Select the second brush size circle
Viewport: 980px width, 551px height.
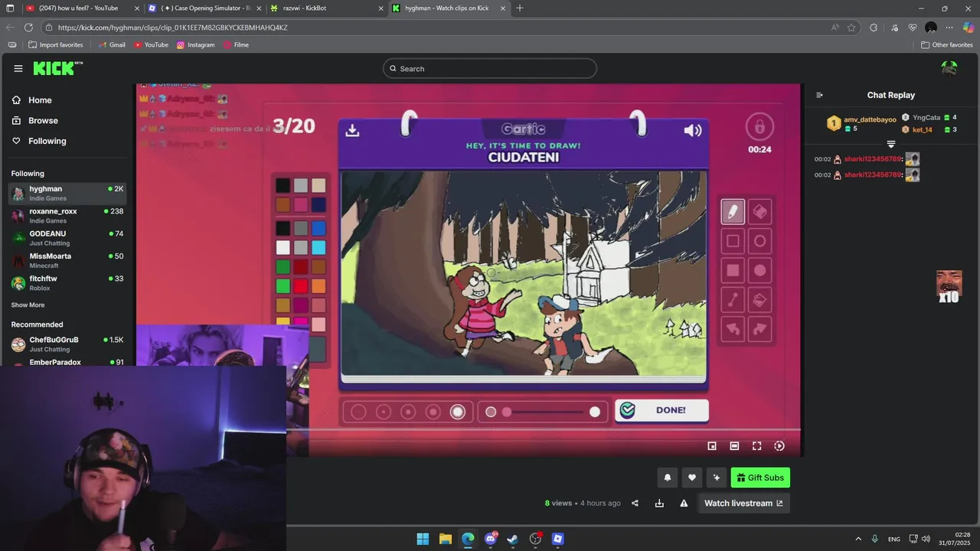click(384, 412)
